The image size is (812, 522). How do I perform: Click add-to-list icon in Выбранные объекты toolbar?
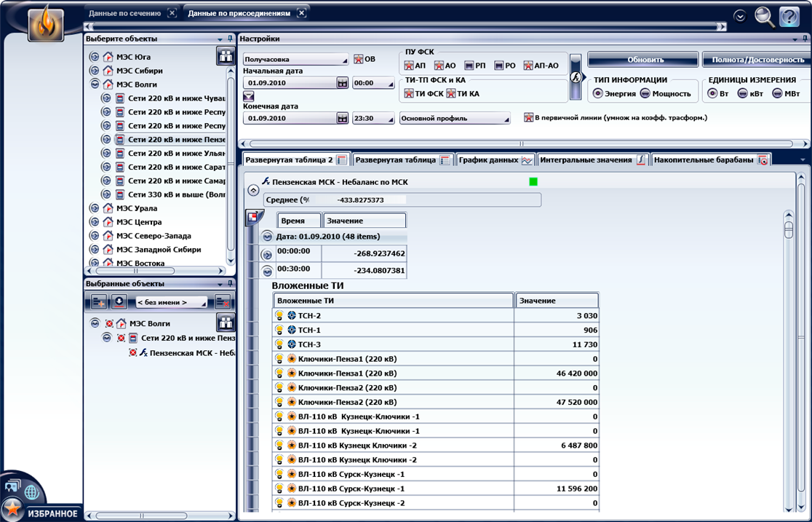pyautogui.click(x=99, y=302)
